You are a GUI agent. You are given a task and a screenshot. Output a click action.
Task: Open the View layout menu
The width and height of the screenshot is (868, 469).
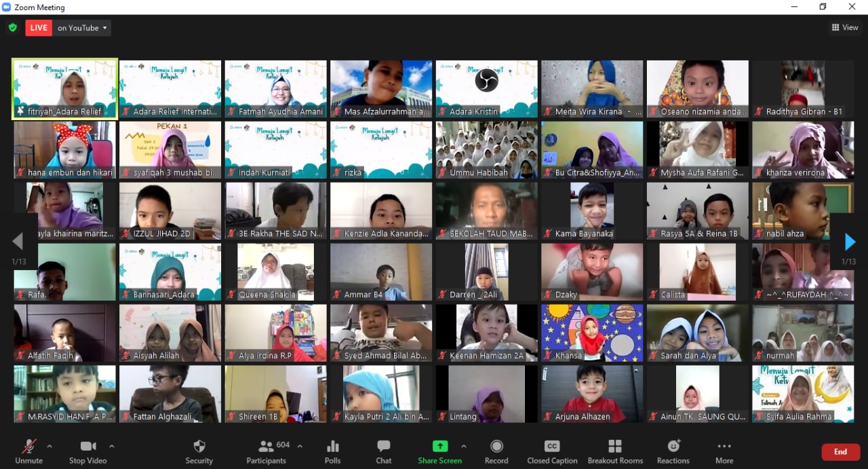click(x=845, y=28)
